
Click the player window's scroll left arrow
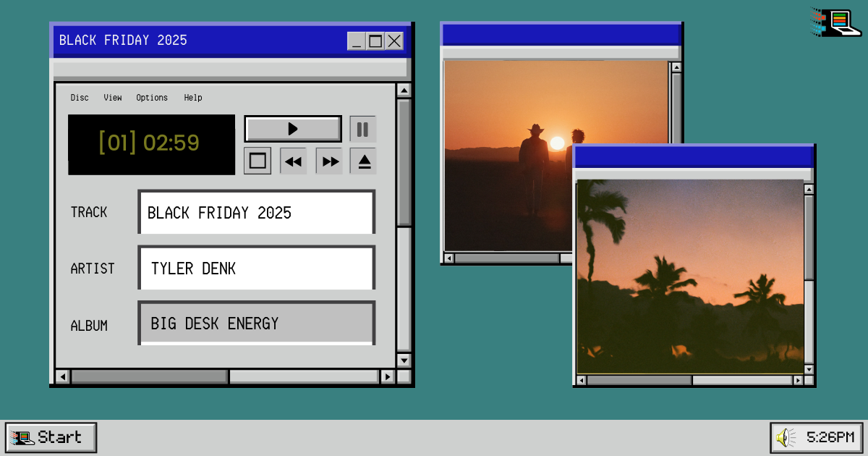coord(63,376)
